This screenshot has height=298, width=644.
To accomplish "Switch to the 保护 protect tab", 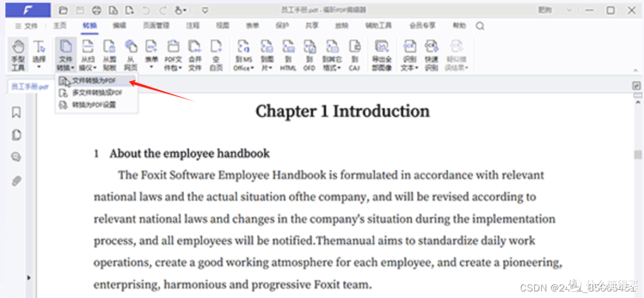I will 282,26.
